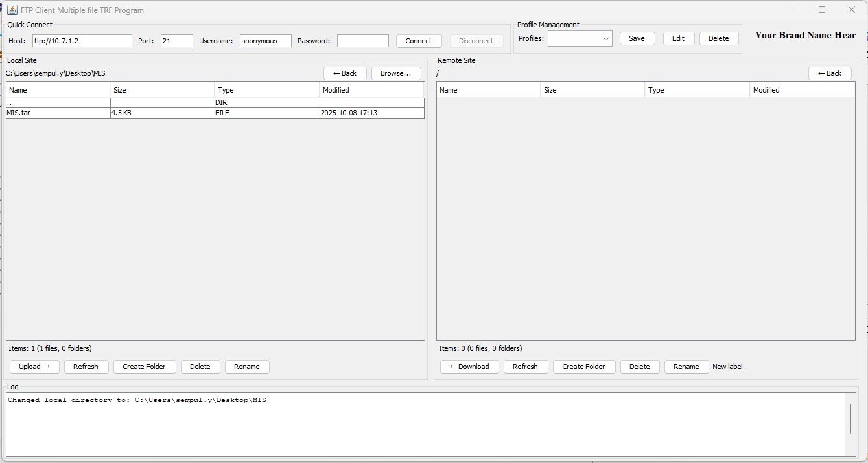
Task: Click the Disconnect button
Action: pos(476,41)
